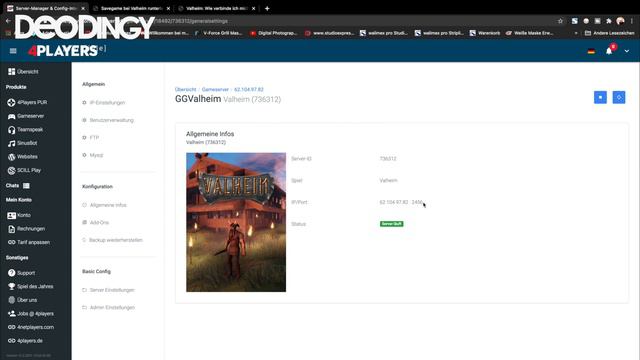Open browser profile avatar
Image resolution: width=640 pixels, height=360 pixels.
click(x=620, y=21)
